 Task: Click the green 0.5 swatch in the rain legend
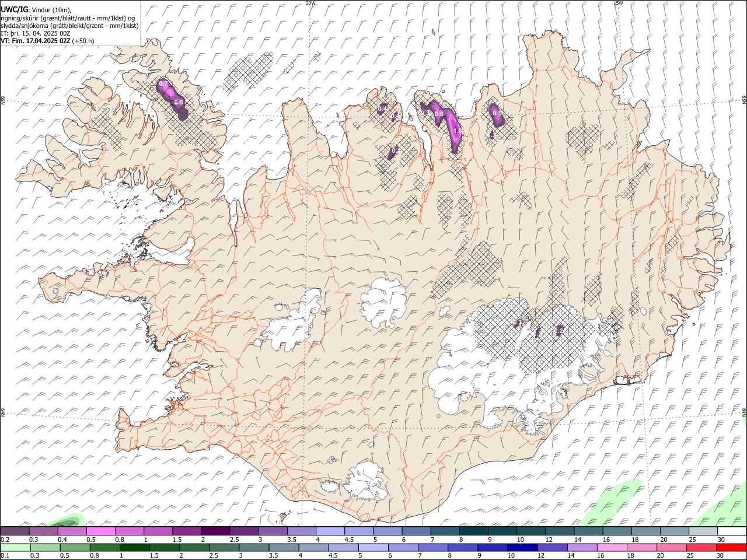[x=75, y=547]
